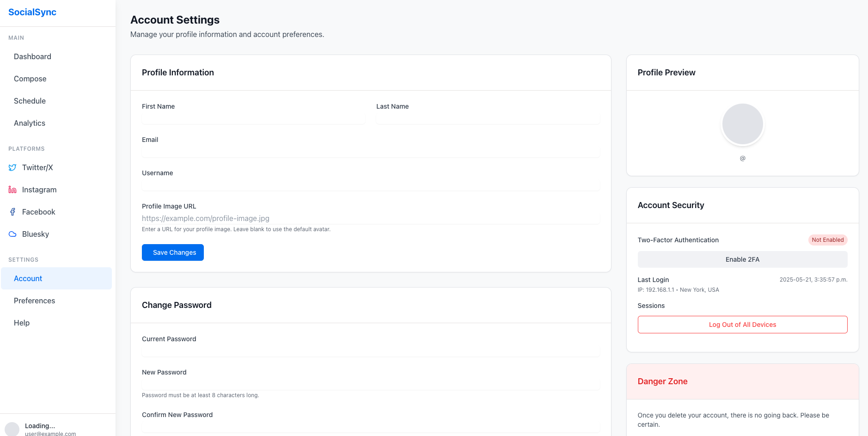Click the SocialSync logo
Image resolution: width=868 pixels, height=436 pixels.
pos(32,12)
